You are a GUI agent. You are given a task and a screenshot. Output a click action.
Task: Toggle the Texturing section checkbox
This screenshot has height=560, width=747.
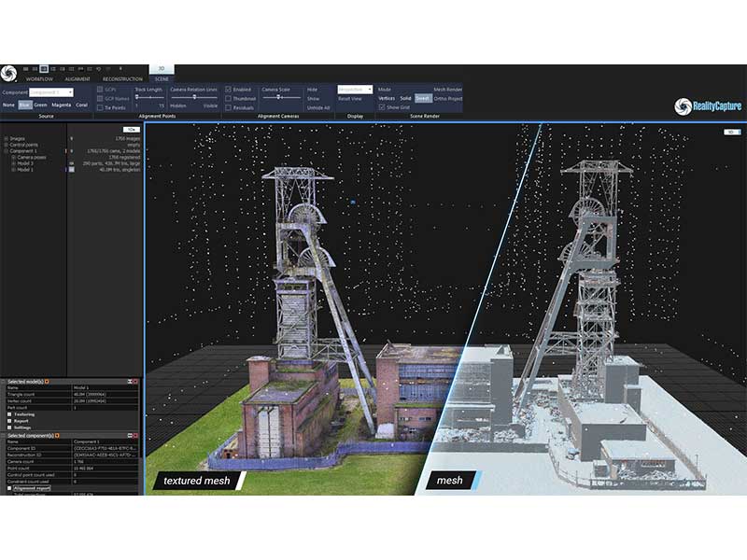coord(9,414)
